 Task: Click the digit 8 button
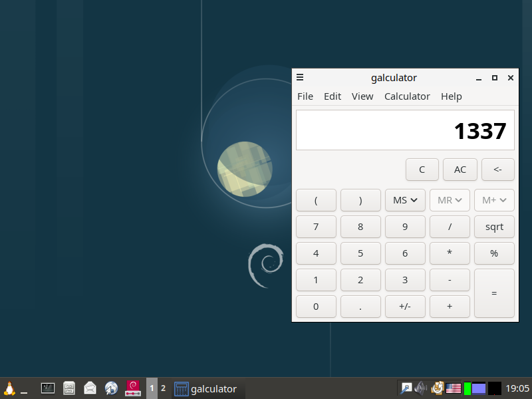pos(360,227)
